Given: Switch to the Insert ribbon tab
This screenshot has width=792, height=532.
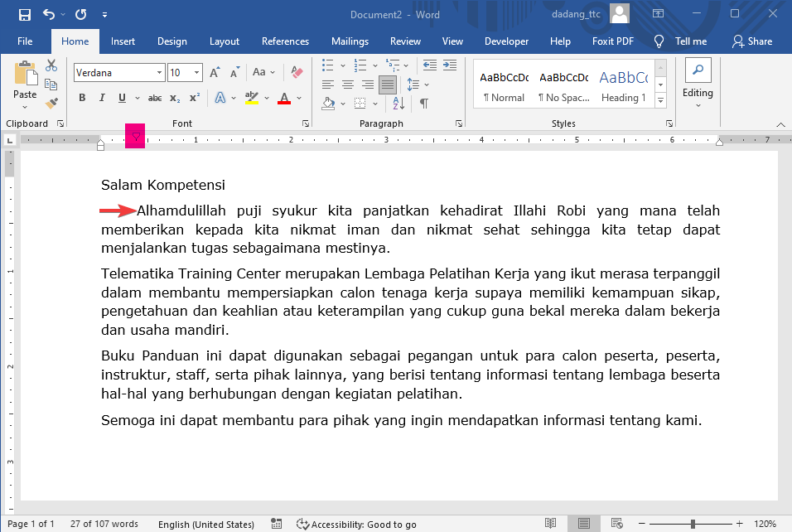Looking at the screenshot, I should pyautogui.click(x=123, y=41).
